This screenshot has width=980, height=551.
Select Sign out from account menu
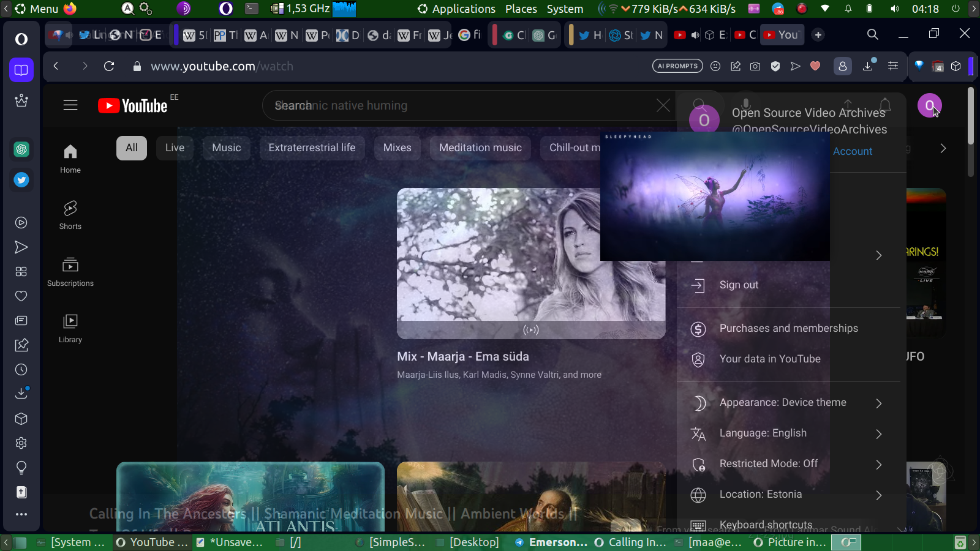(739, 285)
